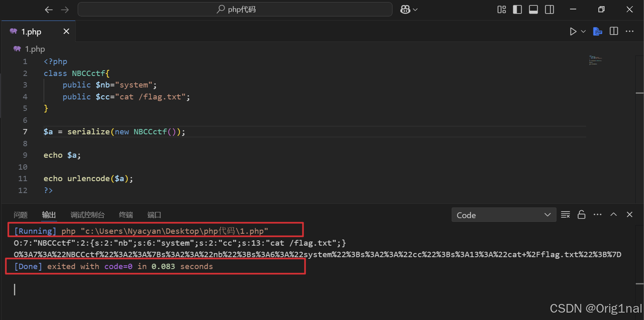Image resolution: width=644 pixels, height=320 pixels.
Task: Click the echo $a; line
Action: [x=62, y=155]
